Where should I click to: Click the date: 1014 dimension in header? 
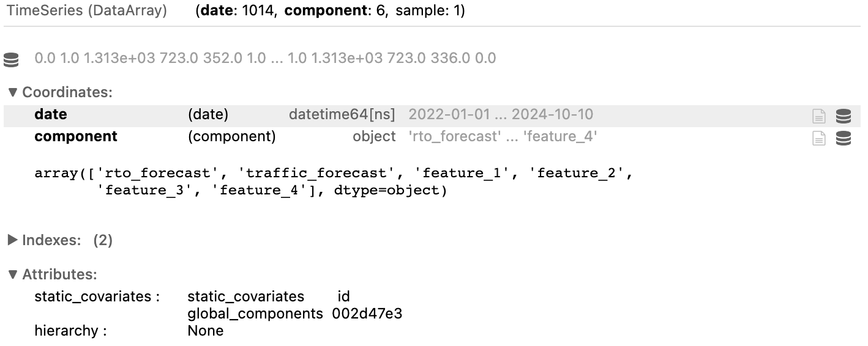point(238,11)
